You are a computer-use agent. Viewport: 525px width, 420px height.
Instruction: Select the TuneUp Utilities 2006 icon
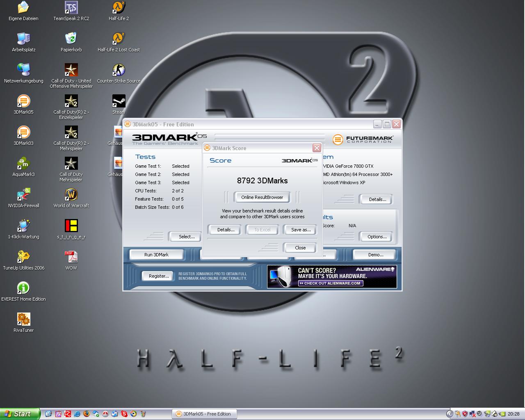click(23, 261)
